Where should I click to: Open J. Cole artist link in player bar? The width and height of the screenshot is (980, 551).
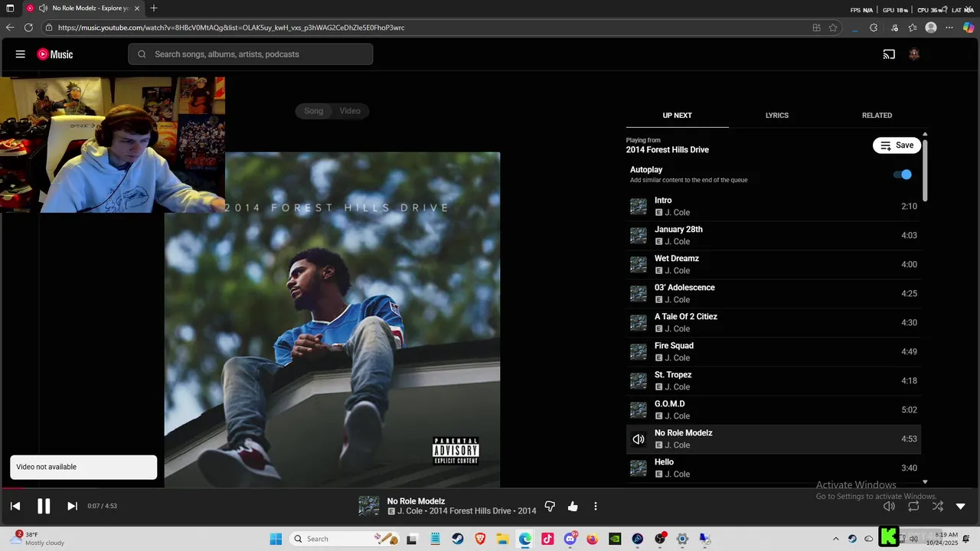click(410, 511)
